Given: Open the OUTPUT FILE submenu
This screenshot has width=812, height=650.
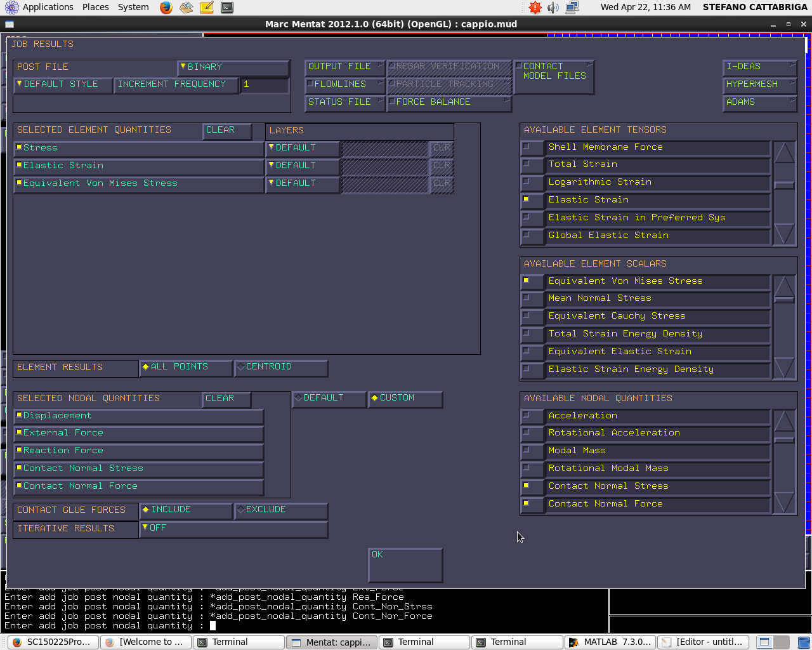Looking at the screenshot, I should click(x=344, y=67).
